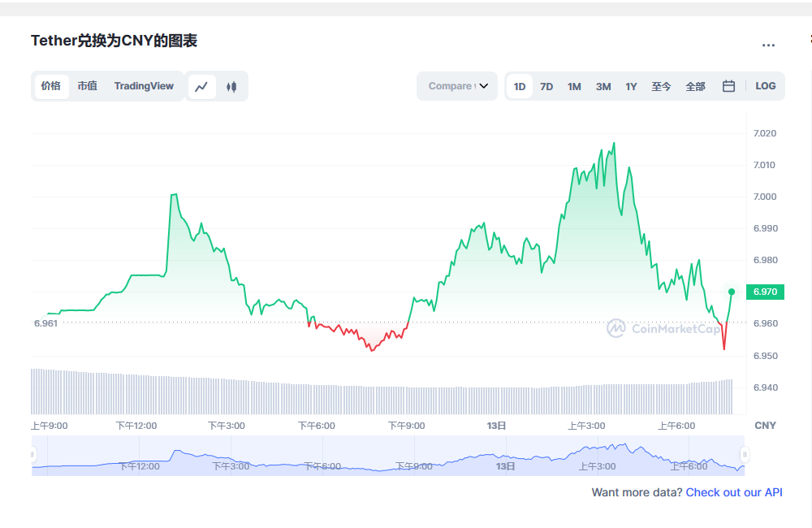812x528 pixels.
Task: Select the 1M time range
Action: tap(574, 85)
